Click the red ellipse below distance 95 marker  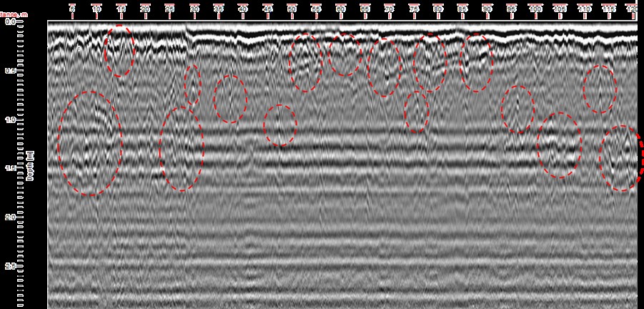[518, 109]
